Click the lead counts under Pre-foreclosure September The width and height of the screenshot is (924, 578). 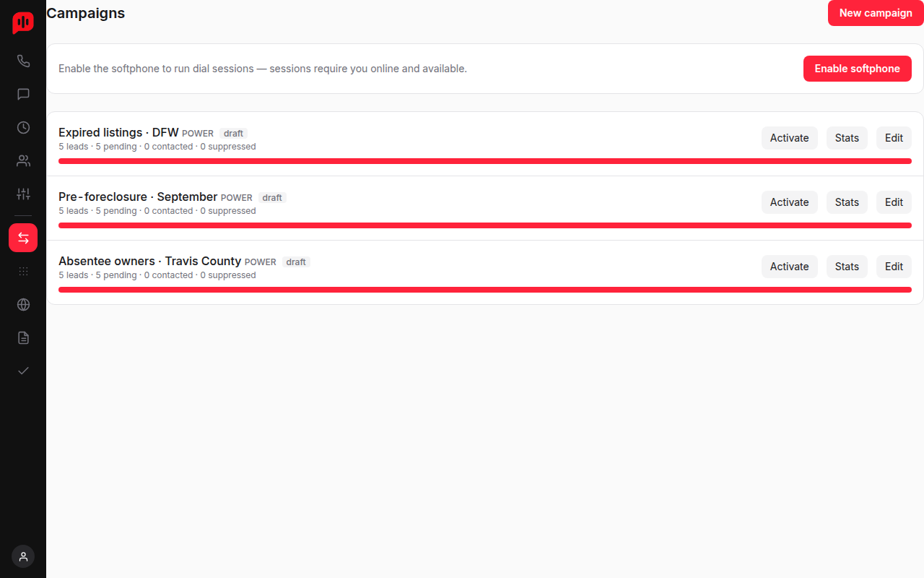click(x=157, y=211)
